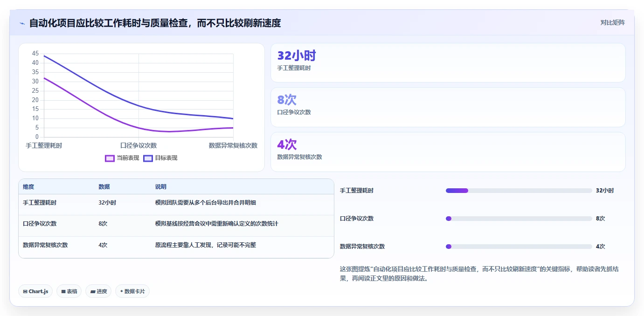Select the 32小时 data card
Viewport: 644px width, 316px height.
pyautogui.click(x=448, y=63)
